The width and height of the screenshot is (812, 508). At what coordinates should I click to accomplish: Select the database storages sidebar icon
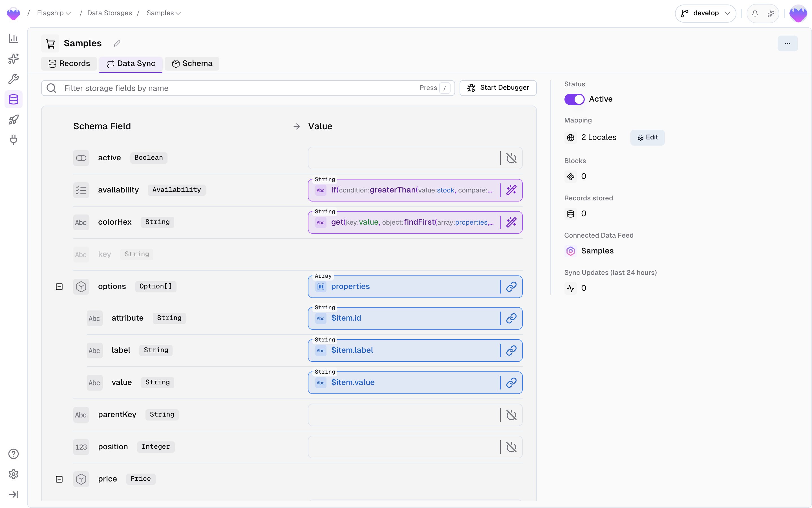click(14, 99)
